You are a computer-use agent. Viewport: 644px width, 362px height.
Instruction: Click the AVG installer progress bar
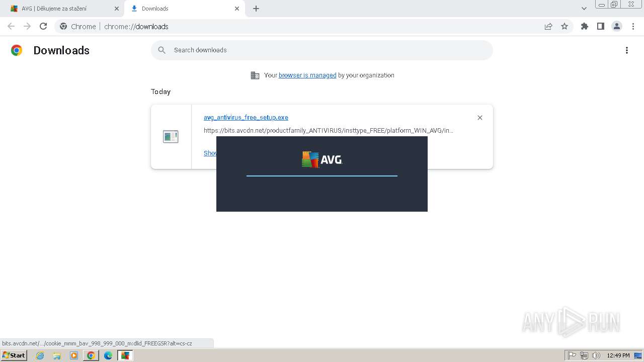(322, 176)
